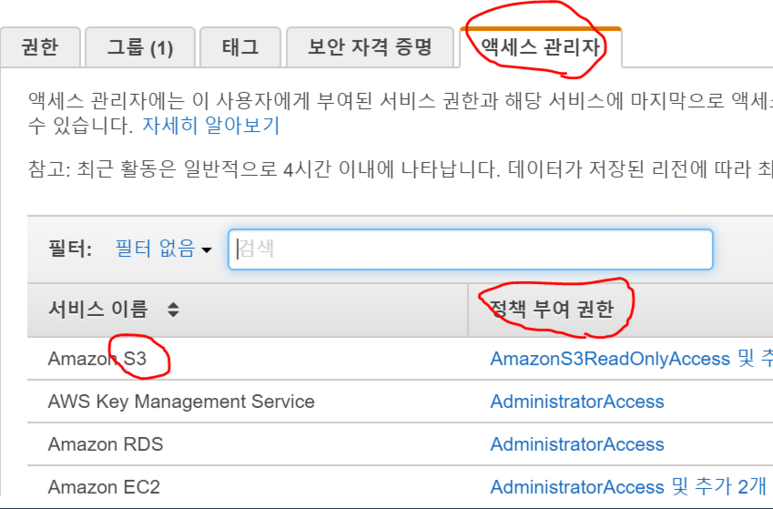Focus the 검색 search field

coord(470,250)
